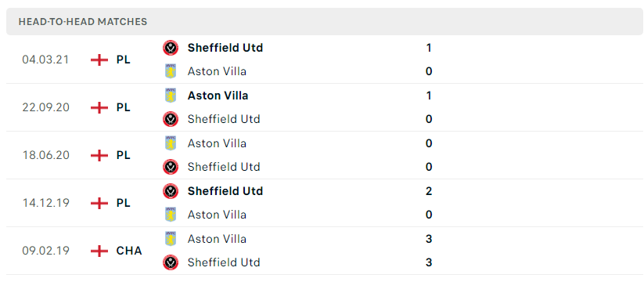Click England flag icon beside 18.06.20 match
The image size is (644, 282).
point(99,155)
